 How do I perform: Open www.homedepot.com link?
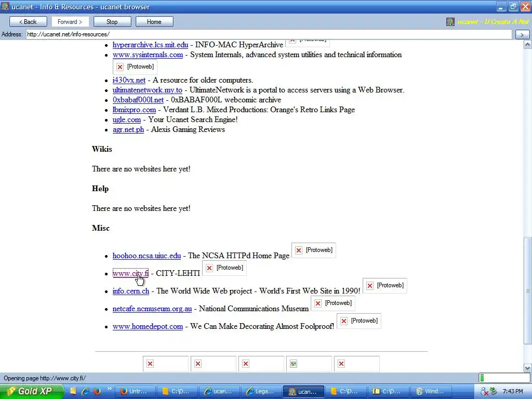pyautogui.click(x=148, y=326)
